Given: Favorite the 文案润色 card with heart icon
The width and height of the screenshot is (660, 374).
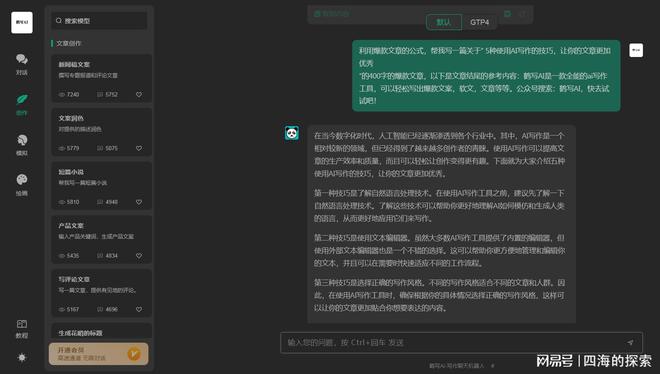Looking at the screenshot, I should (139, 149).
